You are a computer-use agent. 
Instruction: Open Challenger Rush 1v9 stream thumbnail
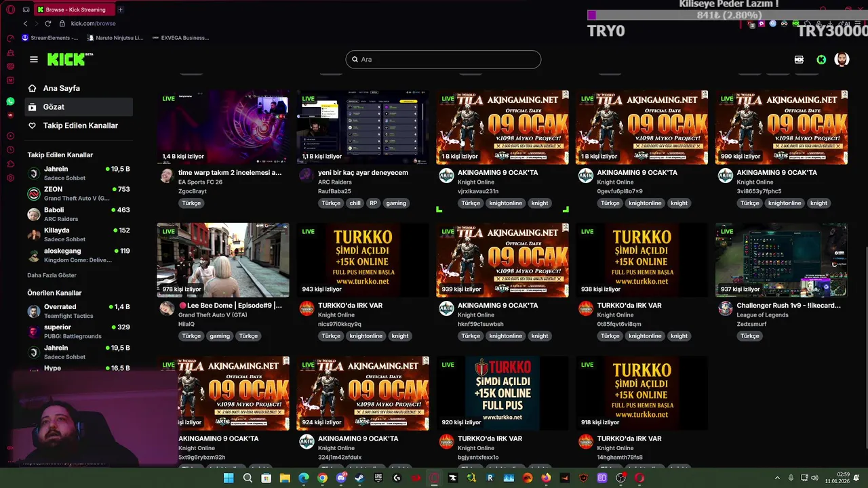coord(781,260)
